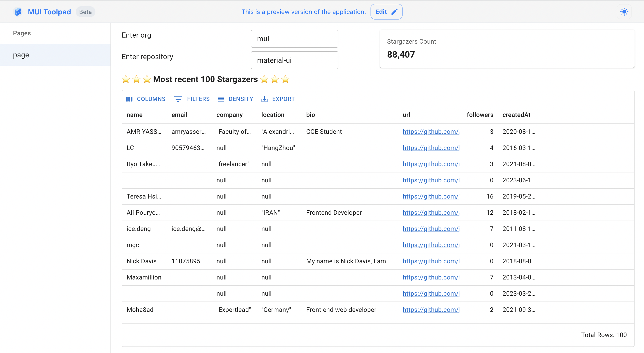The image size is (644, 353).
Task: Select the '2020-08-1...' createdAt cell
Action: pyautogui.click(x=520, y=132)
